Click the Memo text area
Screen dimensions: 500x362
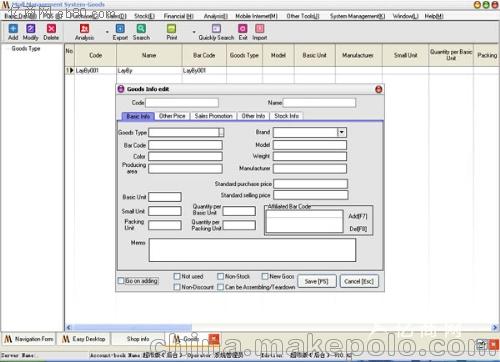pos(252,250)
